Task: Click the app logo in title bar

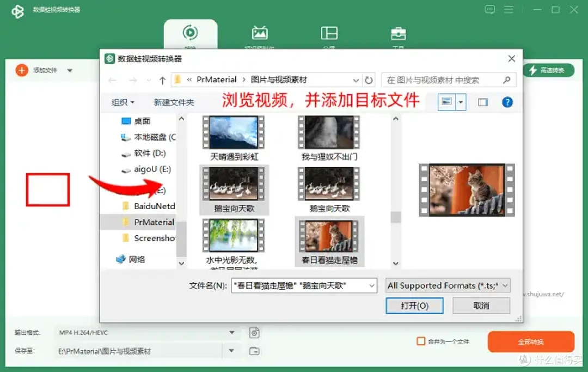Action: point(17,11)
